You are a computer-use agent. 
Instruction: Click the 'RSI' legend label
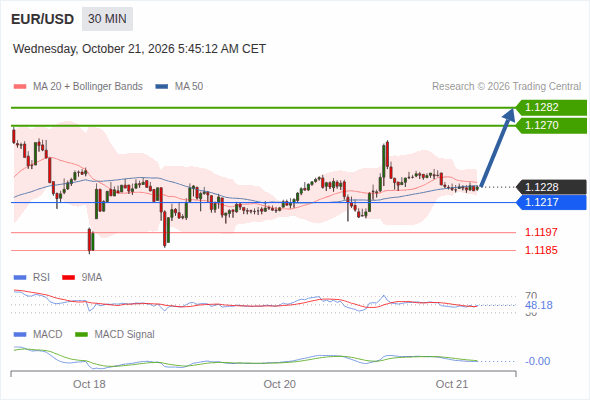[x=41, y=278]
